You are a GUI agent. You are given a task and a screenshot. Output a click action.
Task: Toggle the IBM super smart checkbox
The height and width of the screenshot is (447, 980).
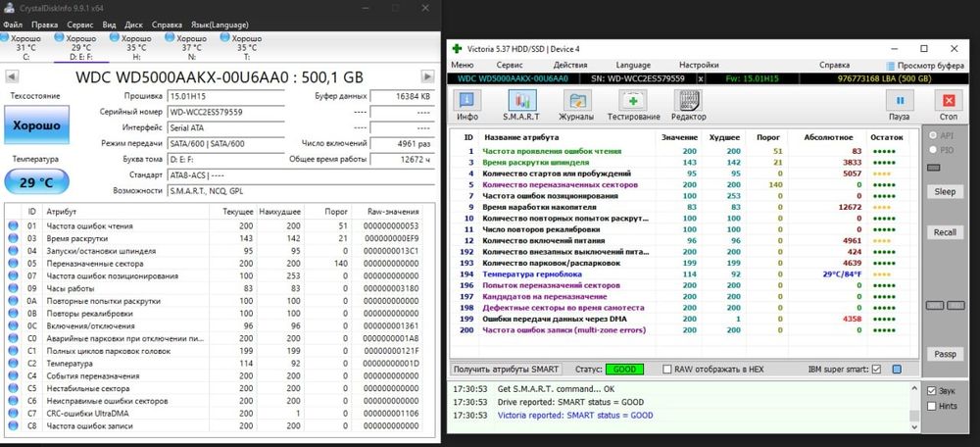pos(876,370)
